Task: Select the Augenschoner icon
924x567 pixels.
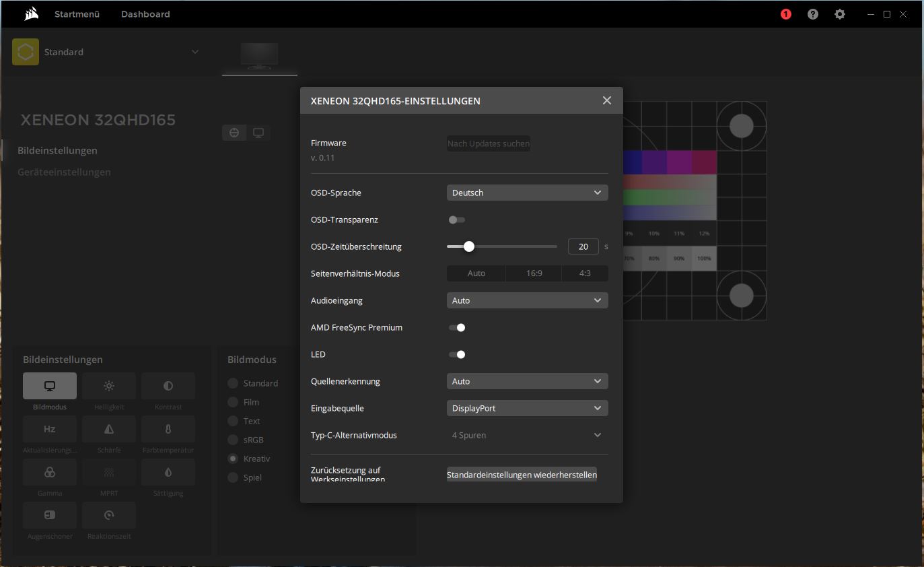Action: pos(50,515)
